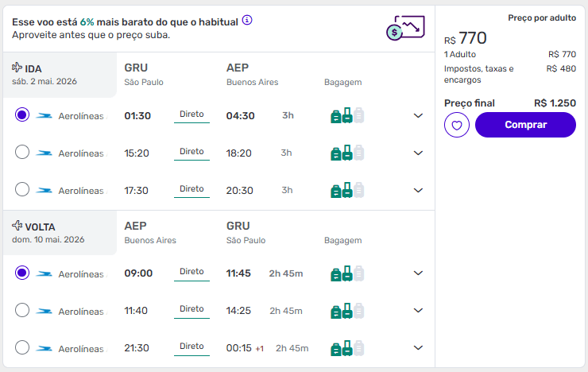
Task: Expand details of the 17:30 flight
Action: pos(419,190)
